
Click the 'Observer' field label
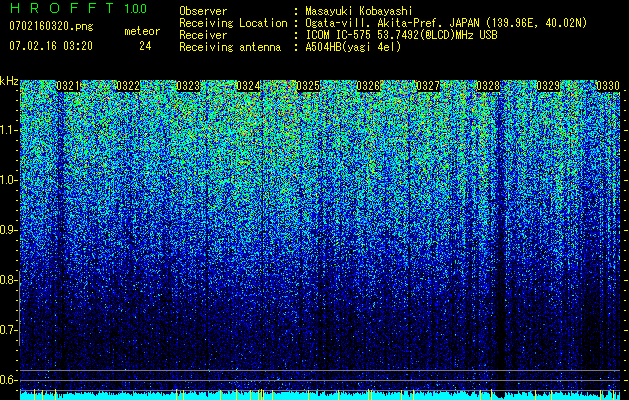(x=203, y=11)
